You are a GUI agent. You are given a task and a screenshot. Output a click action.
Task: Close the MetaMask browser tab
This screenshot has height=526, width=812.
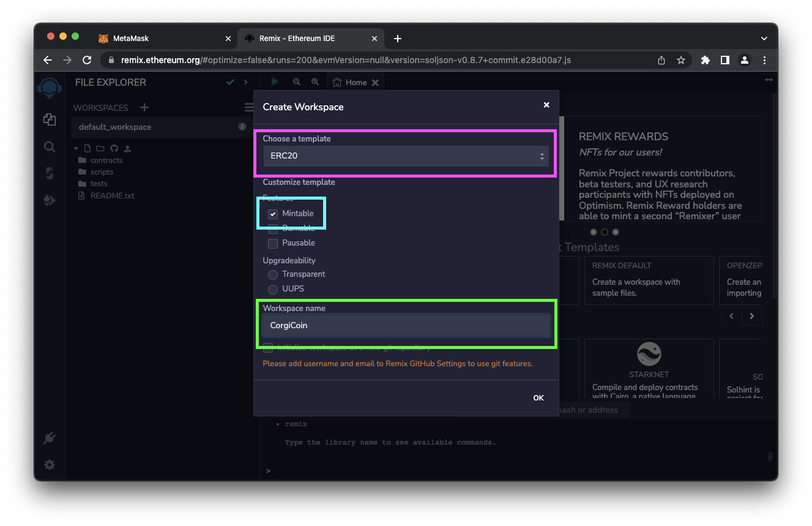click(x=228, y=39)
